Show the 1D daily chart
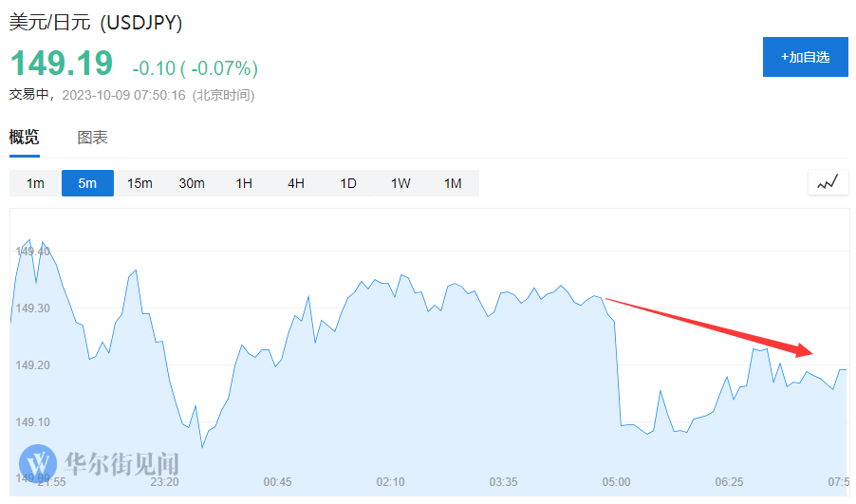Image resolution: width=856 pixels, height=504 pixels. (348, 183)
